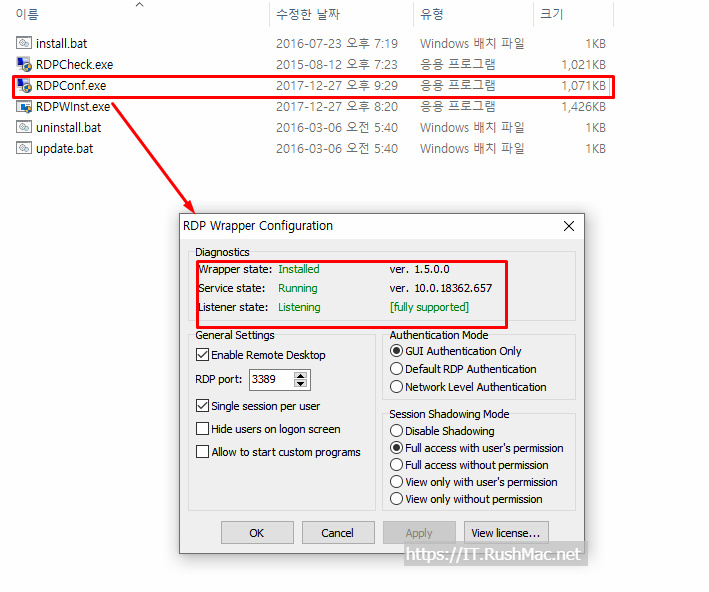This screenshot has height=592, width=709.
Task: Click the update.bat file name
Action: coord(65,149)
